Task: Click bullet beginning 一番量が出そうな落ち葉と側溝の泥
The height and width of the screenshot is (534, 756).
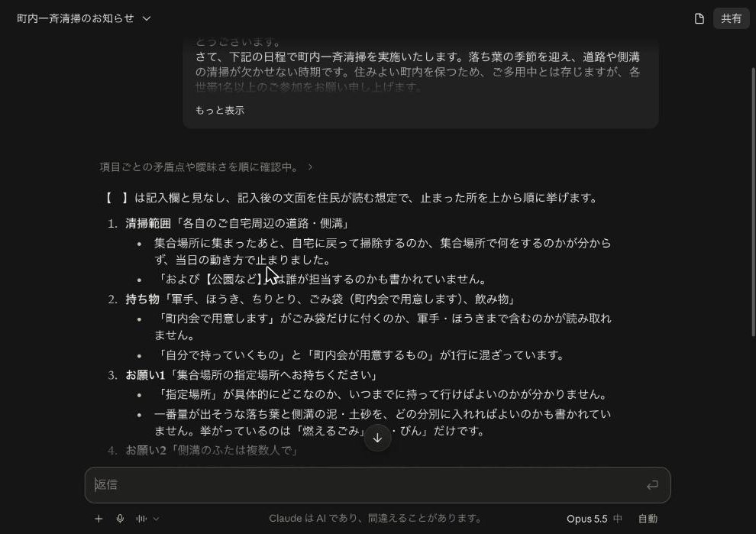Action: [383, 422]
